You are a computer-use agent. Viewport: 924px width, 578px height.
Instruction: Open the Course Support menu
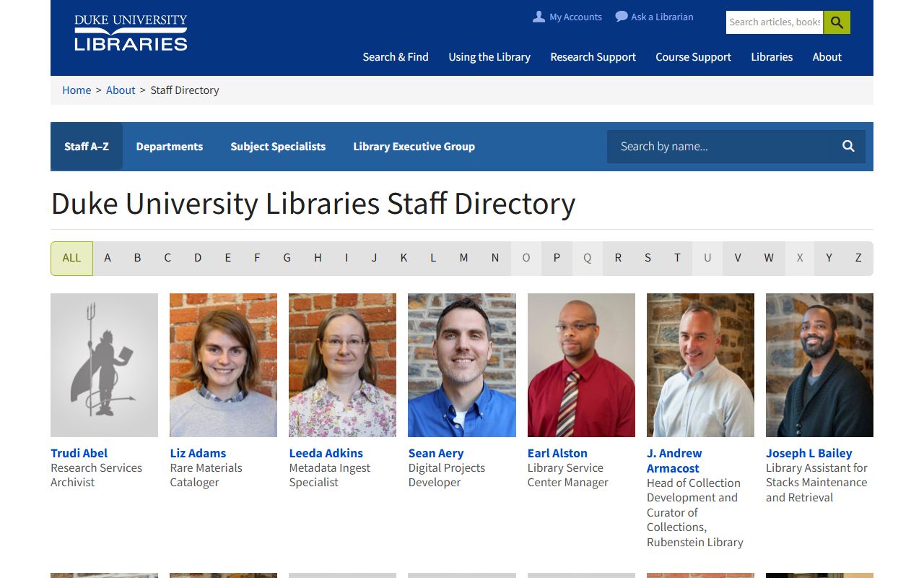(x=693, y=57)
